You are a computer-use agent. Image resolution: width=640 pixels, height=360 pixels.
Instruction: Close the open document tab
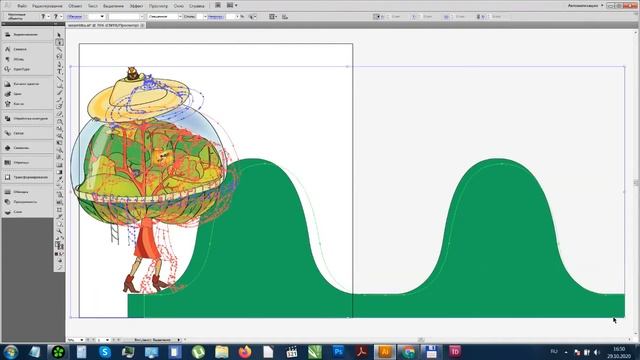[x=142, y=25]
